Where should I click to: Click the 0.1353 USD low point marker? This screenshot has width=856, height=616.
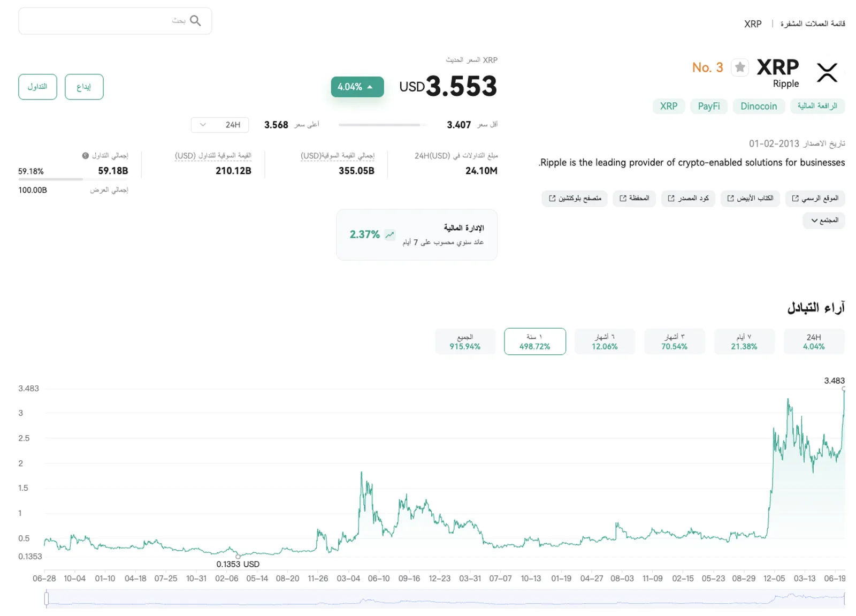[238, 557]
